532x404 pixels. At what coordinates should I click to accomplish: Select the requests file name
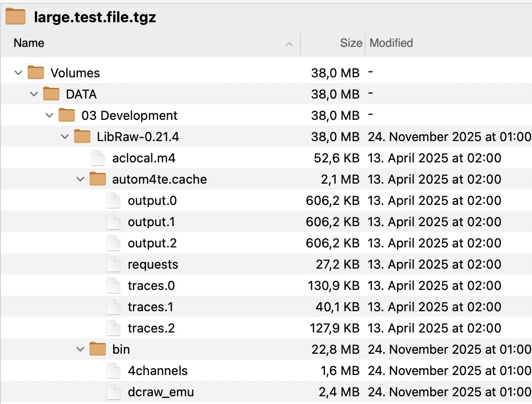153,265
